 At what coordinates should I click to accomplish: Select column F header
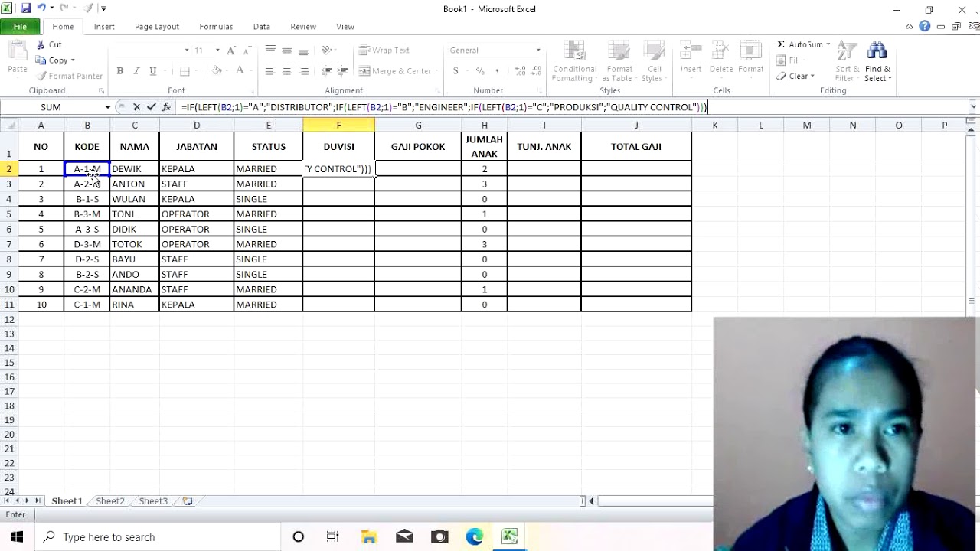click(338, 125)
